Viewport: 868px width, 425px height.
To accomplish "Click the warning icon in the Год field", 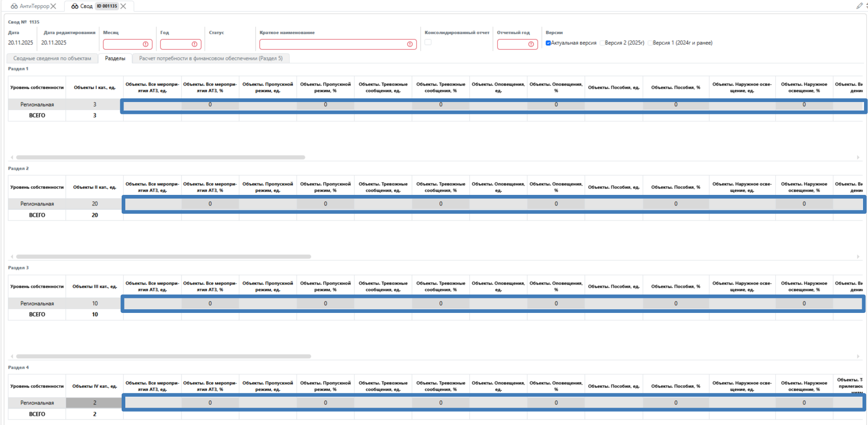I will [194, 44].
